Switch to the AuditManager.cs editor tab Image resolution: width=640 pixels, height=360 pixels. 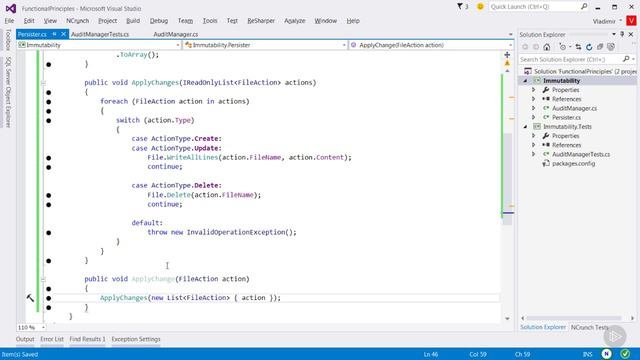176,34
